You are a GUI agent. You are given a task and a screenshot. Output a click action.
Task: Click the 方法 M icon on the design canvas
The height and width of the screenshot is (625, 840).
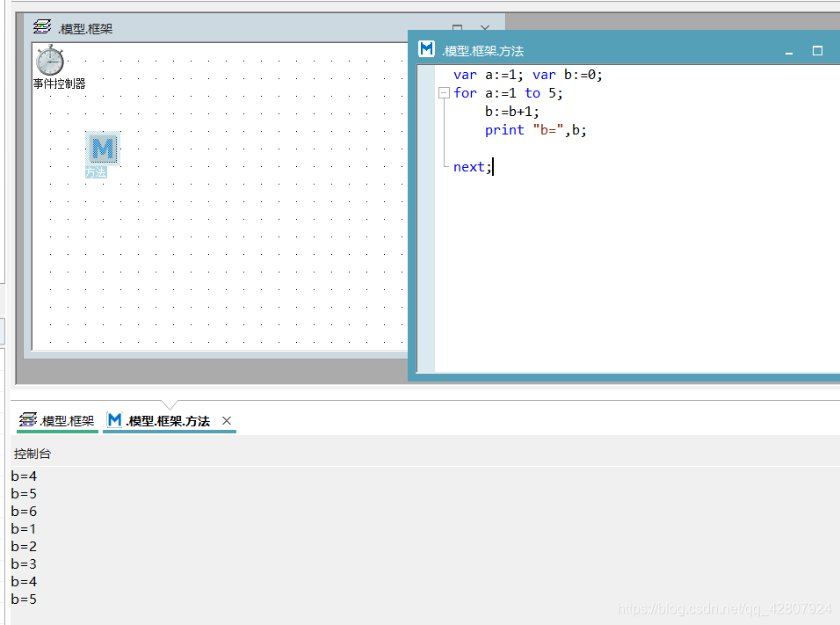click(102, 149)
